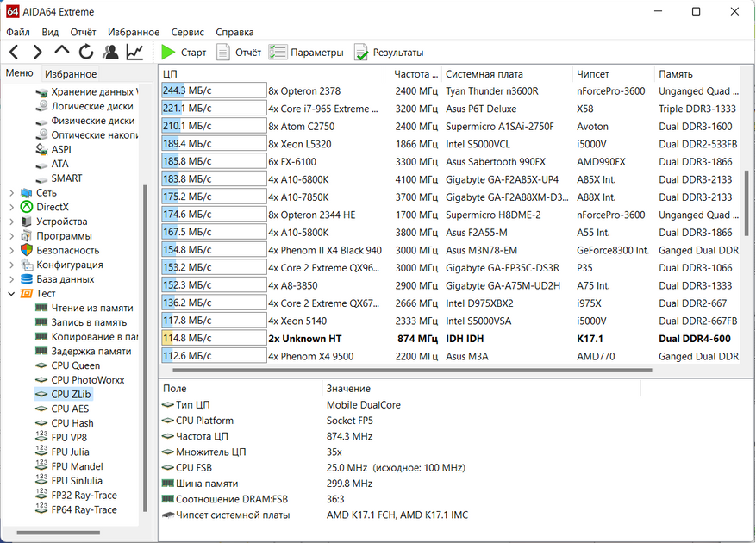Start the benchmark with Старт button
Viewport: 756px width, 543px height.
[184, 52]
